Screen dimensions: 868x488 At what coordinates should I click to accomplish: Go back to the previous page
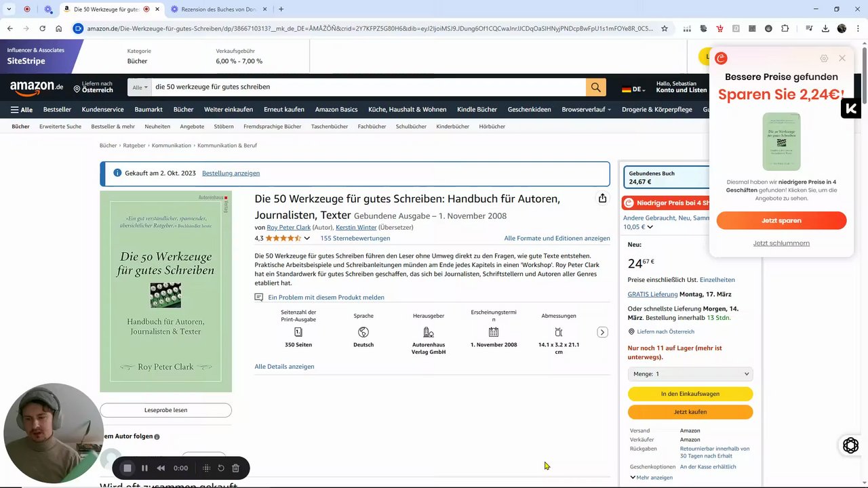tap(9, 28)
